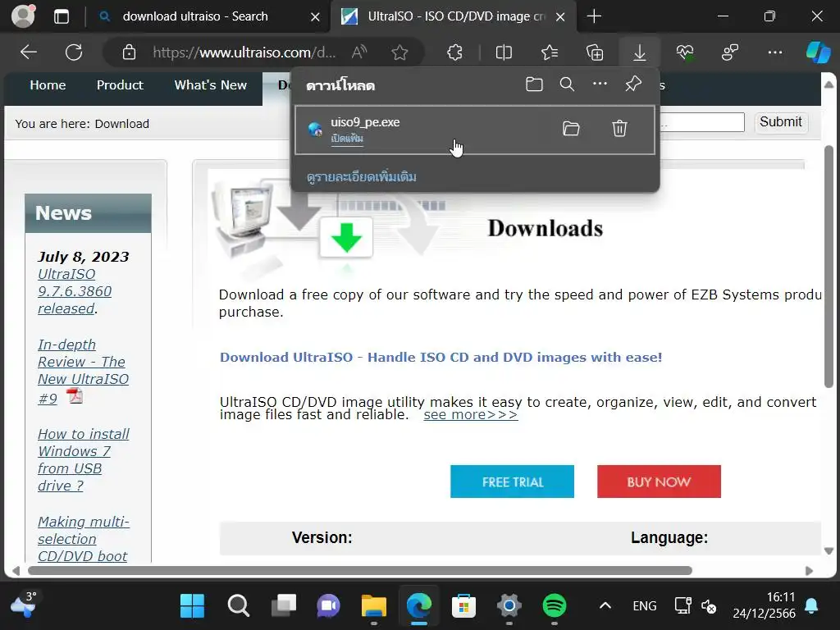The height and width of the screenshot is (630, 840).
Task: Show uiso9_pe.exe in folder
Action: (571, 129)
